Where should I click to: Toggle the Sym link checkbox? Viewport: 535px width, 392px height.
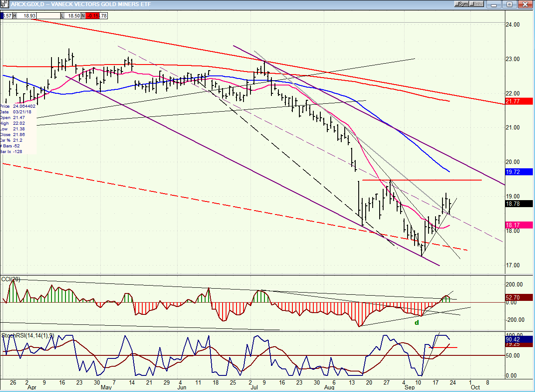(462, 4)
